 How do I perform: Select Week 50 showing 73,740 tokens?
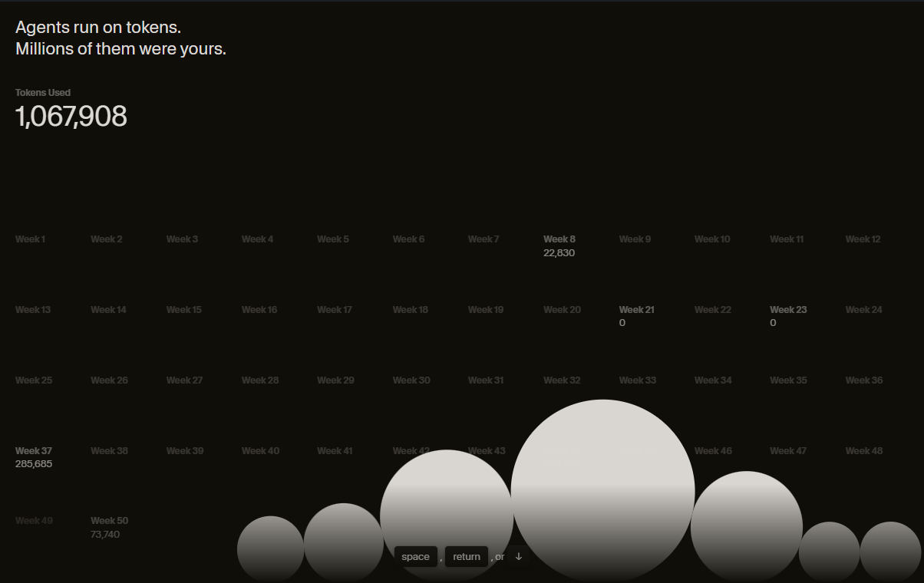pos(109,527)
